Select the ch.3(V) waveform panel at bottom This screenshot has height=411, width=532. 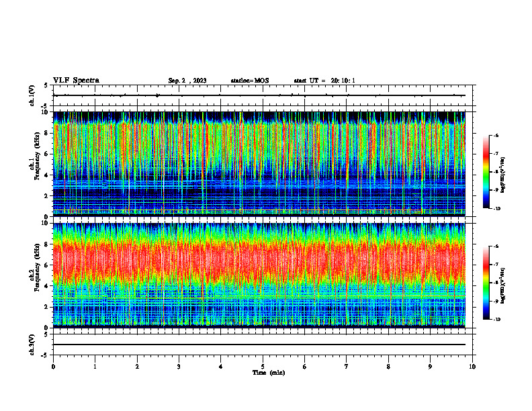click(x=263, y=345)
